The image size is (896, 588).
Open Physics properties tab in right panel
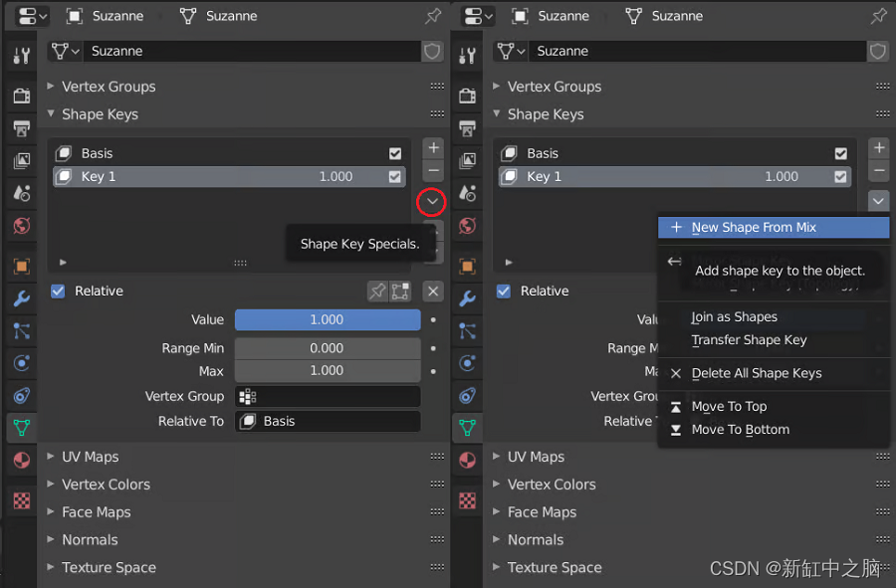468,363
